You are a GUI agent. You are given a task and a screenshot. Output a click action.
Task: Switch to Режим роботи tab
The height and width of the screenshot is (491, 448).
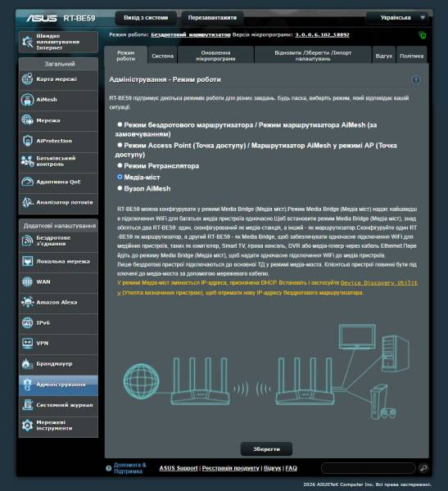(125, 56)
